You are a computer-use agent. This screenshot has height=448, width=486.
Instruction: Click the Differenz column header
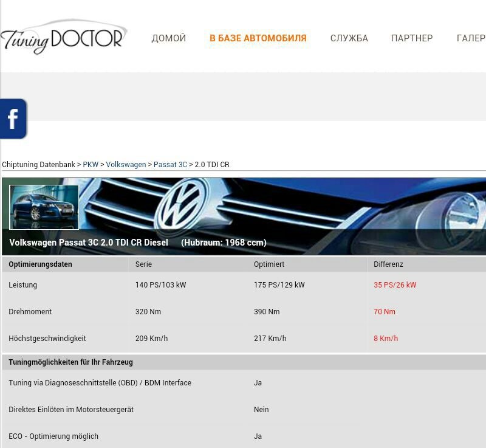tap(388, 264)
